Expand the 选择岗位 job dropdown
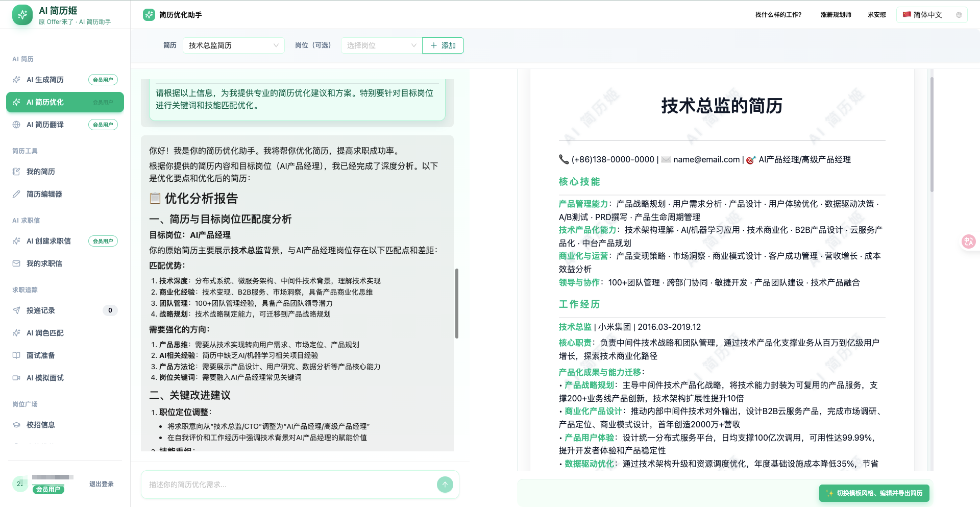Screen dimensions: 980x507 pos(381,45)
